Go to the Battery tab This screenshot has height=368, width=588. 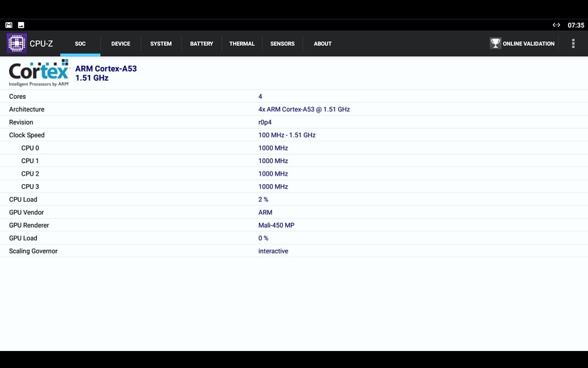(202, 44)
